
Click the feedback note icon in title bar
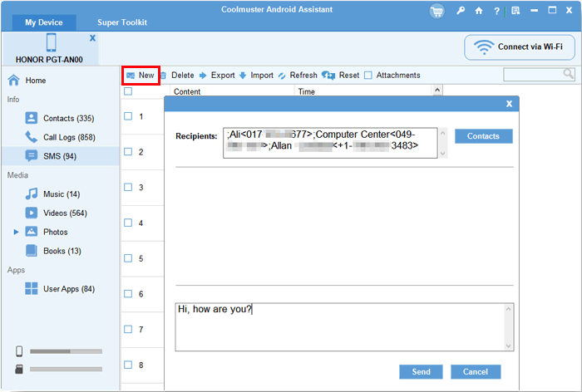515,11
